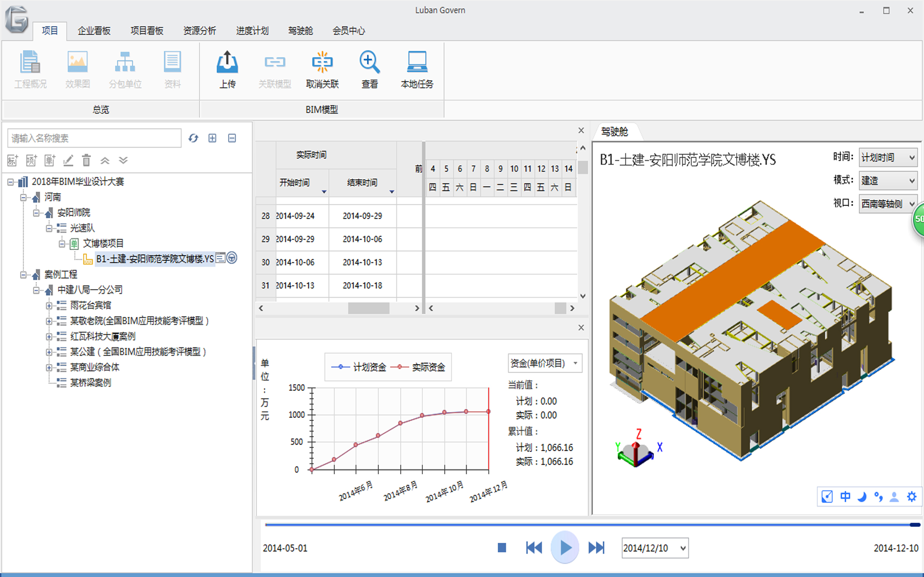Viewport: 924px width, 577px height.
Task: Click the cockpit wheel icon beside B1 model
Action: click(232, 258)
